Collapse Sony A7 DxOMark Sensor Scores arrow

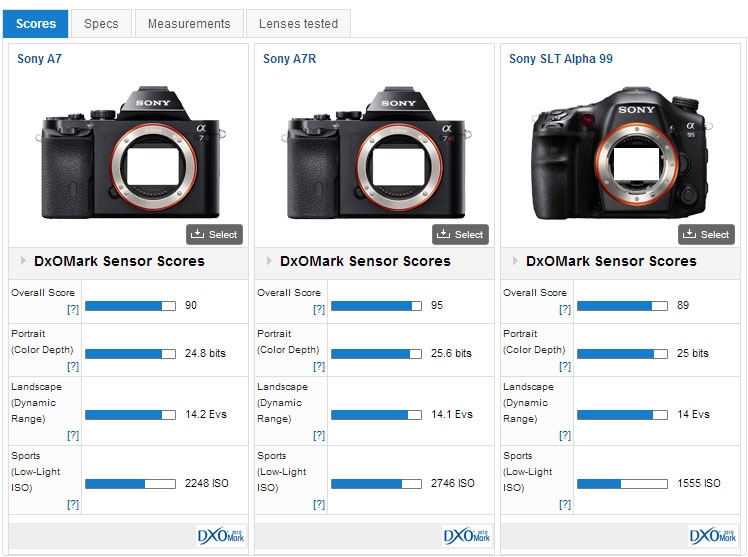(x=23, y=261)
